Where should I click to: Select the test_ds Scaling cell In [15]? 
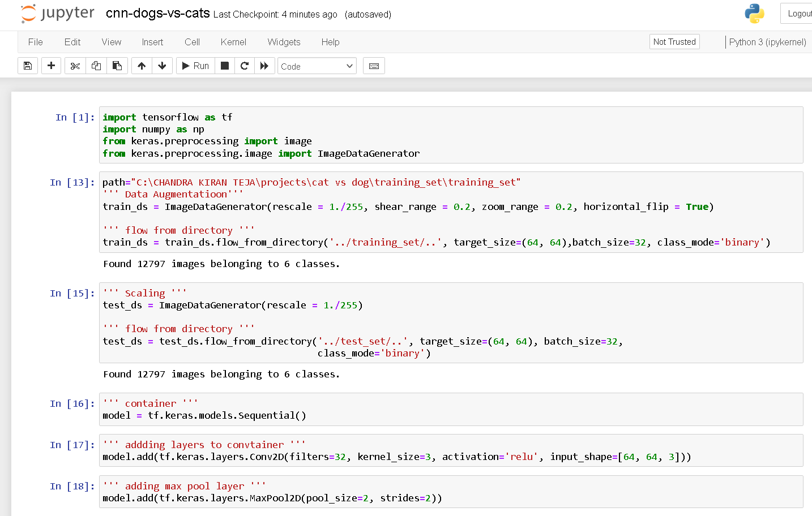coord(451,322)
